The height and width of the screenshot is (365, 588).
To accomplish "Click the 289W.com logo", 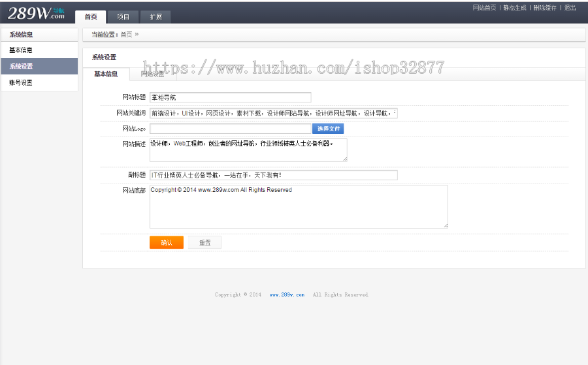I will coord(36,14).
